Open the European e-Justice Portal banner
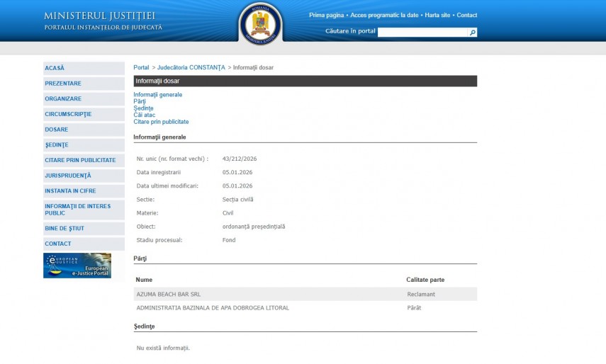606x364 pixels. (77, 266)
